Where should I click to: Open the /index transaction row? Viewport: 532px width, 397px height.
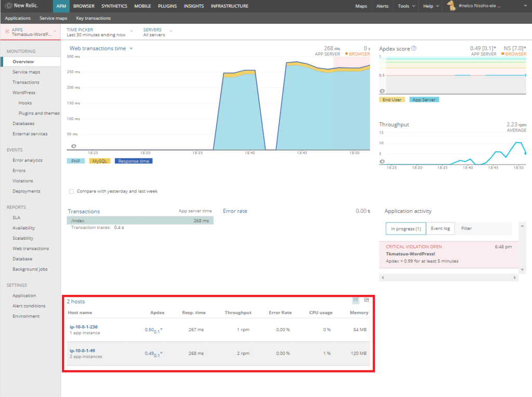click(140, 221)
